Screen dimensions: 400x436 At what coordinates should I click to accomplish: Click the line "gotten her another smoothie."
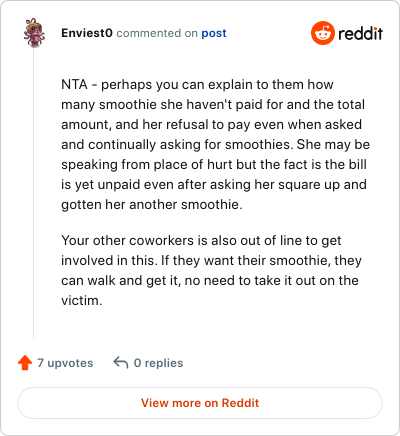coord(152,204)
